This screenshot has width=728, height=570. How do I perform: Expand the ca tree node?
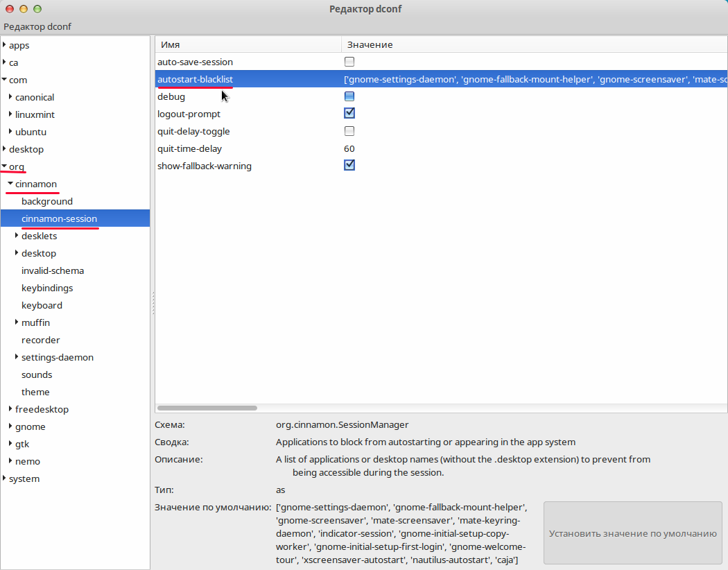[4, 62]
